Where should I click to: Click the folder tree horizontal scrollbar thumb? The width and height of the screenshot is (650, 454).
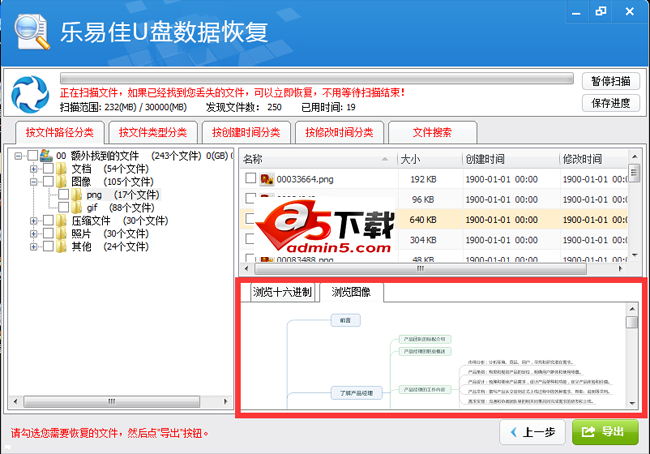[112, 401]
